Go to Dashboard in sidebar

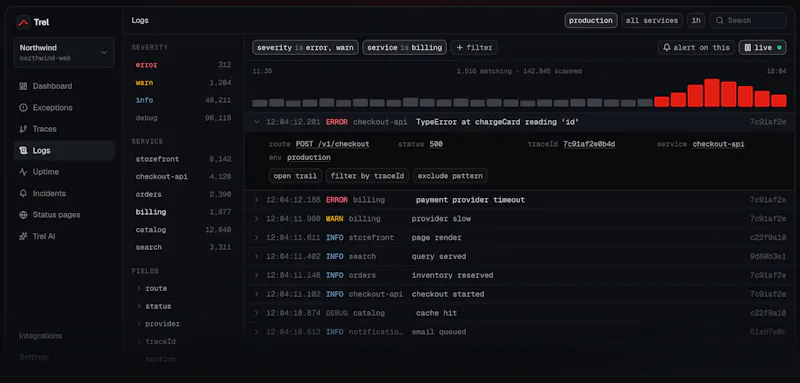coord(64,86)
